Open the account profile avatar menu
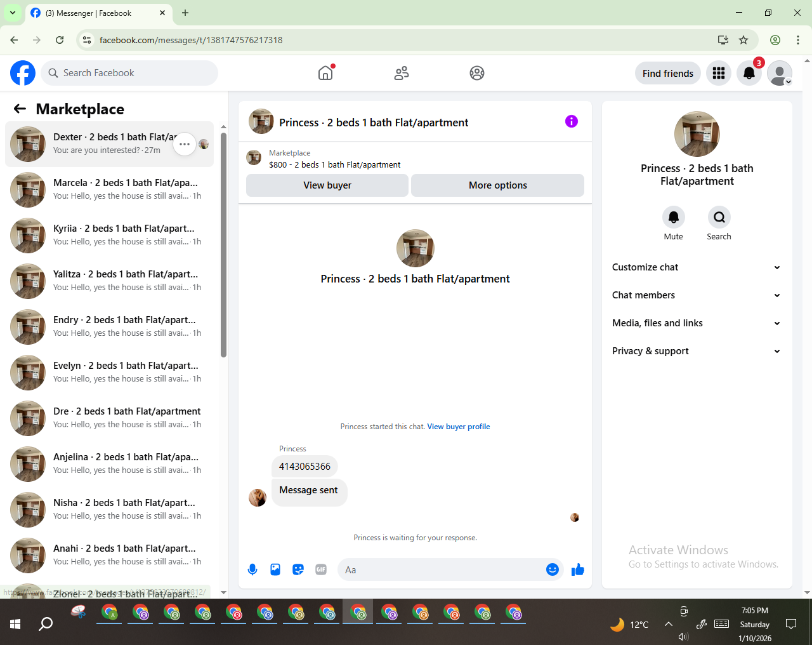812x645 pixels. pyautogui.click(x=780, y=73)
